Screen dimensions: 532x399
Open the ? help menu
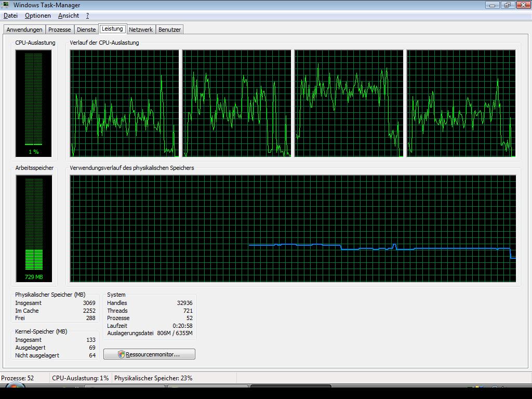87,16
